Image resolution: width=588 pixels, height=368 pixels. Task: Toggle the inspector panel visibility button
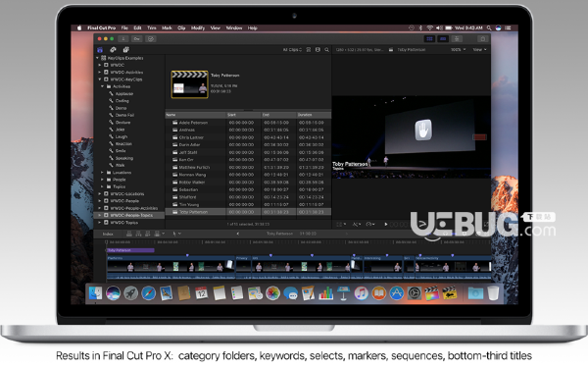[457, 38]
